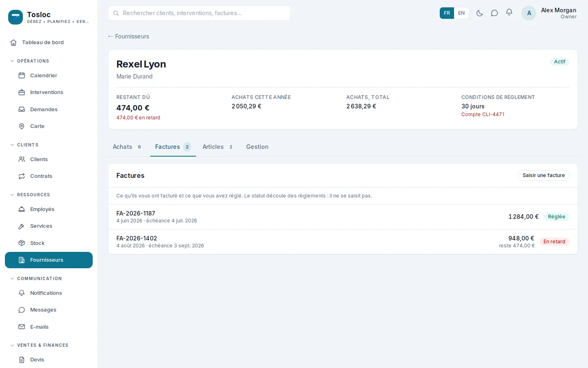Switch to the Achats tab
588x368 pixels.
tap(127, 147)
